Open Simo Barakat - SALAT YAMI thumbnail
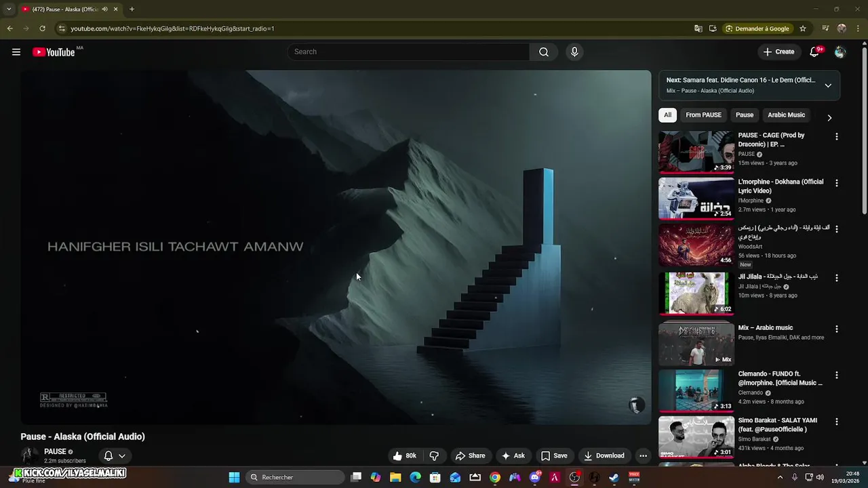This screenshot has height=488, width=868. [x=696, y=437]
